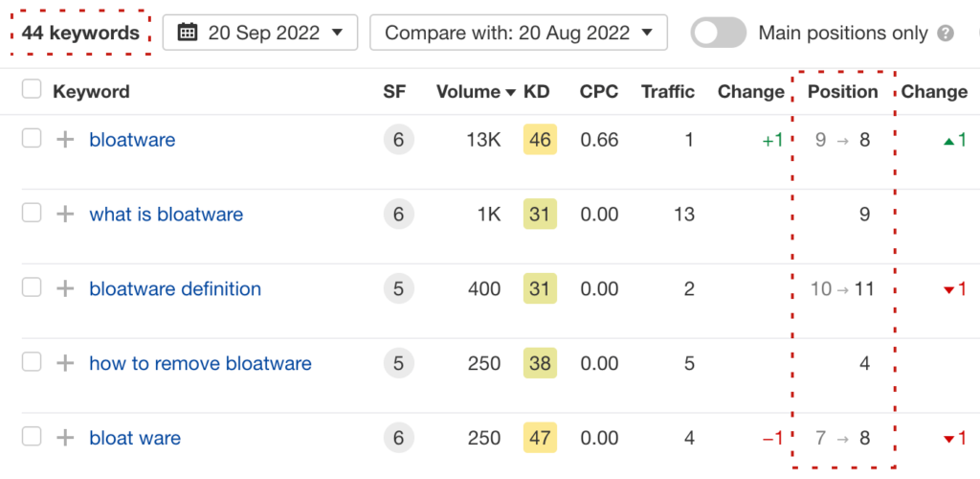Image resolution: width=980 pixels, height=479 pixels.
Task: Click plus icon next to how to remove bloatware
Action: pos(65,363)
